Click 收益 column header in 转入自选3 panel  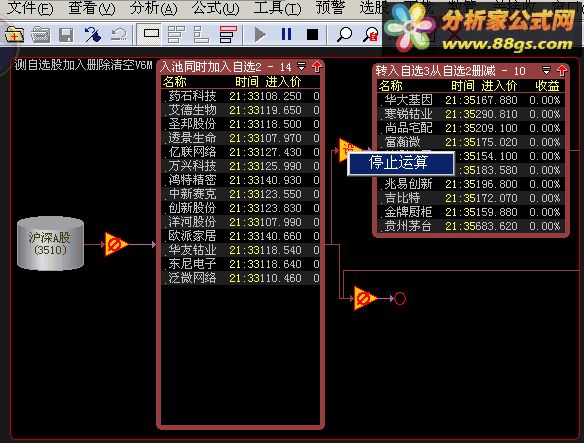(x=548, y=86)
